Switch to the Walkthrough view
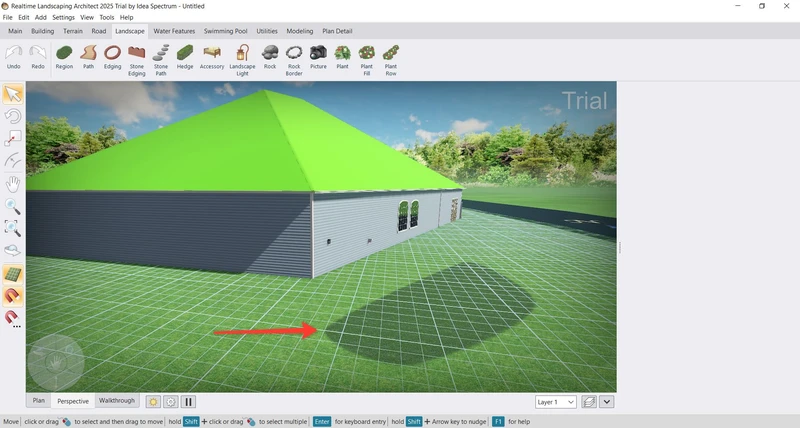This screenshot has width=800, height=428. tap(117, 400)
